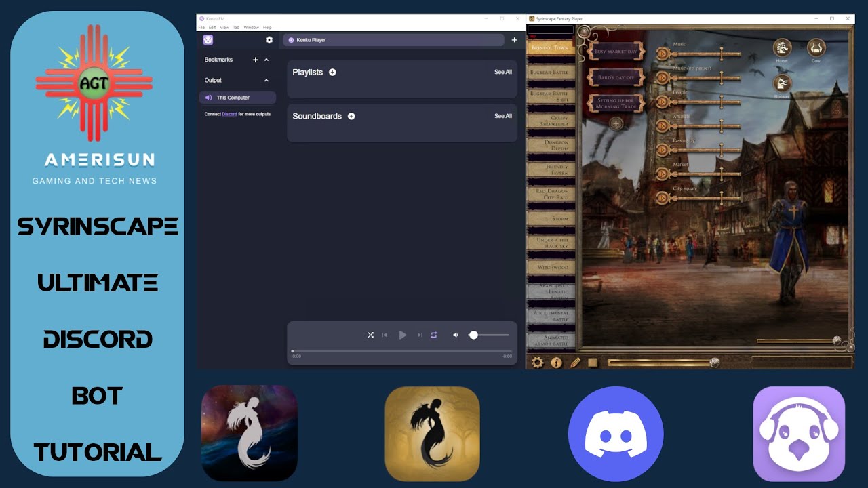Screen dimensions: 868x488
Task: Open Syrinscape info icon
Action: tap(556, 363)
